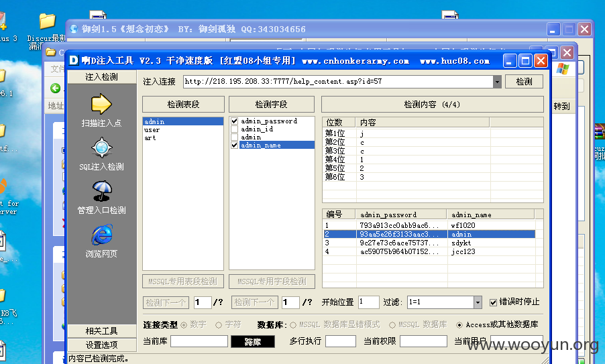Click the green back arrow in the Explorer window
This screenshot has width=605, height=364.
[56, 88]
